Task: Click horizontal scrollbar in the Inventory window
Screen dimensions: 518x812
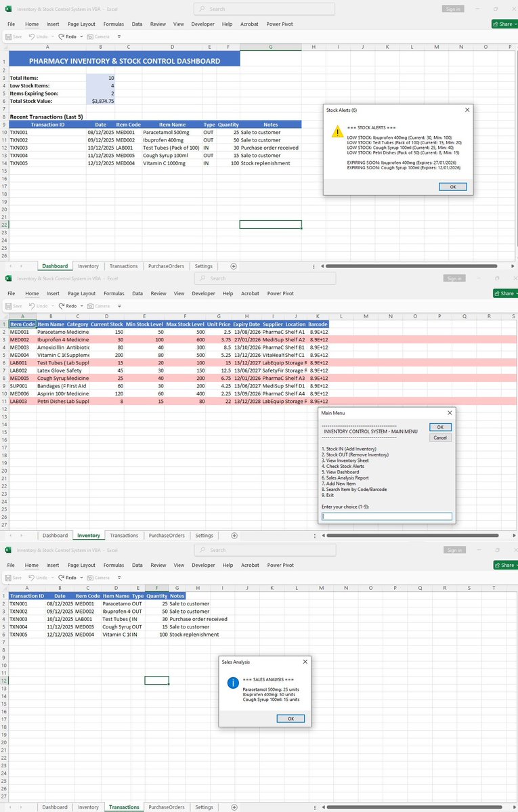Action: click(x=412, y=536)
